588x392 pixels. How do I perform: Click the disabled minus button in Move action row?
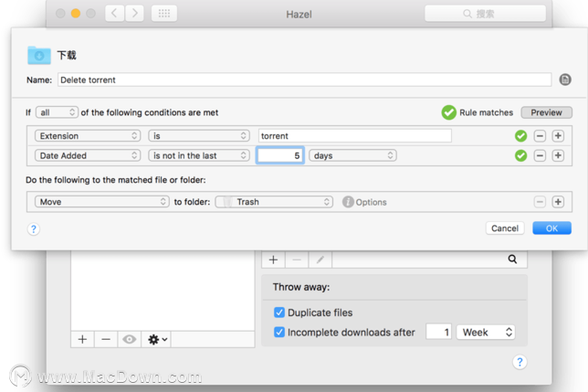click(540, 202)
